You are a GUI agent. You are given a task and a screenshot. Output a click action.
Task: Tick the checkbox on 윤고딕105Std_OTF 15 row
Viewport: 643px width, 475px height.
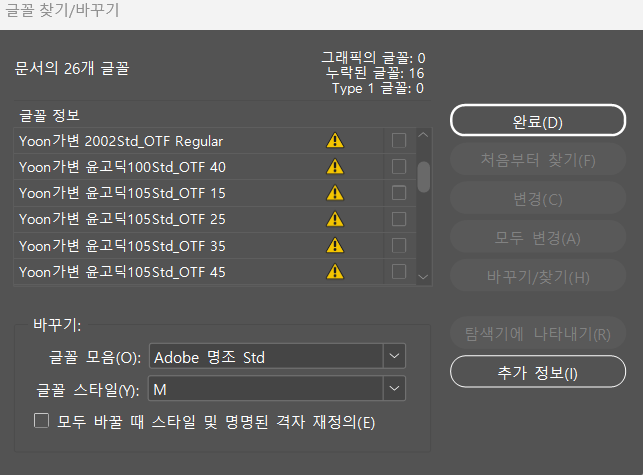point(399,193)
